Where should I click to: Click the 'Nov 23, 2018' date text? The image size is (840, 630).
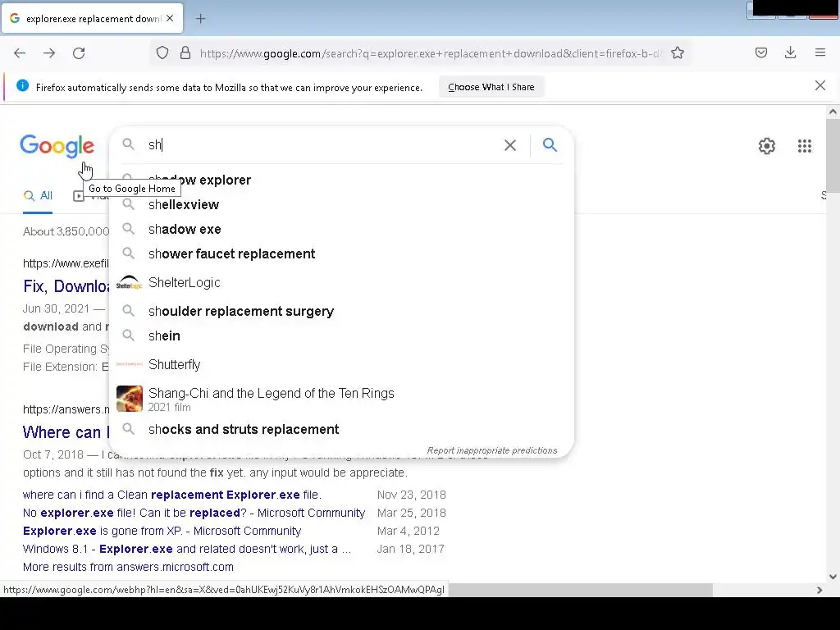(412, 495)
